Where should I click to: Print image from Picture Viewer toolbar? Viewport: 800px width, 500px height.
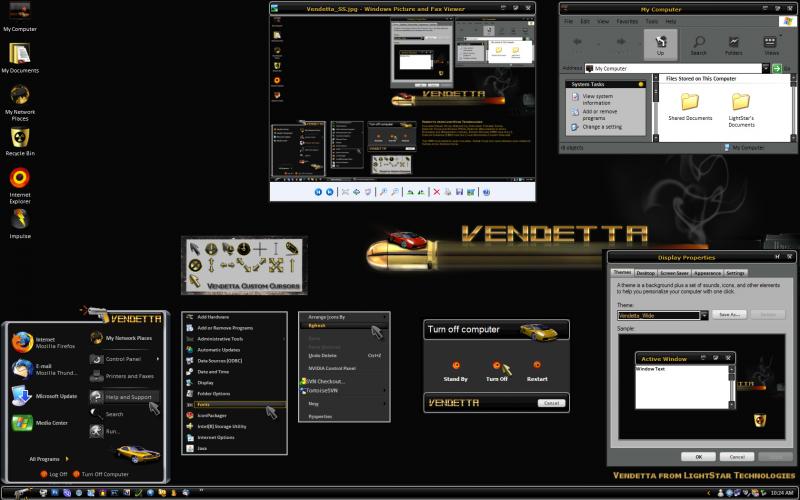448,192
